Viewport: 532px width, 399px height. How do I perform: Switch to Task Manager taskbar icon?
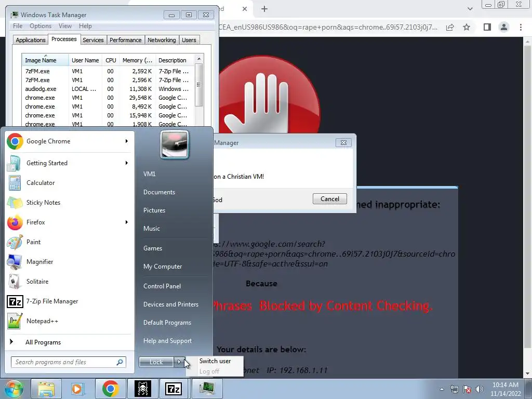pyautogui.click(x=207, y=389)
